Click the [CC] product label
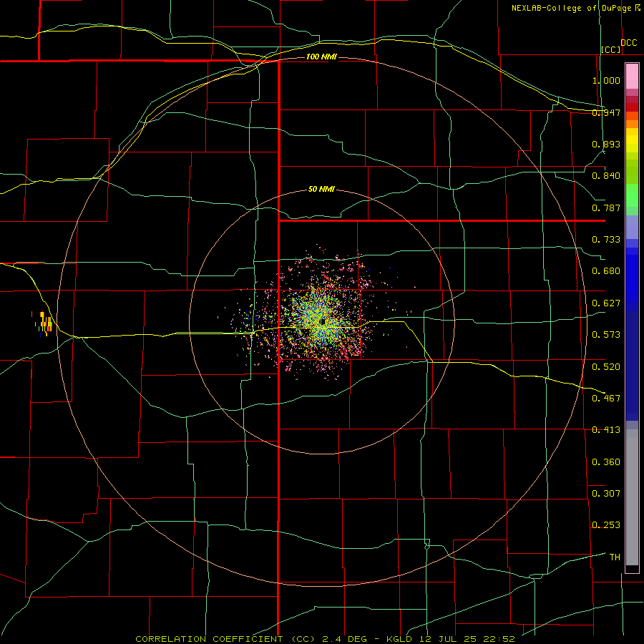The image size is (644, 644). click(611, 49)
